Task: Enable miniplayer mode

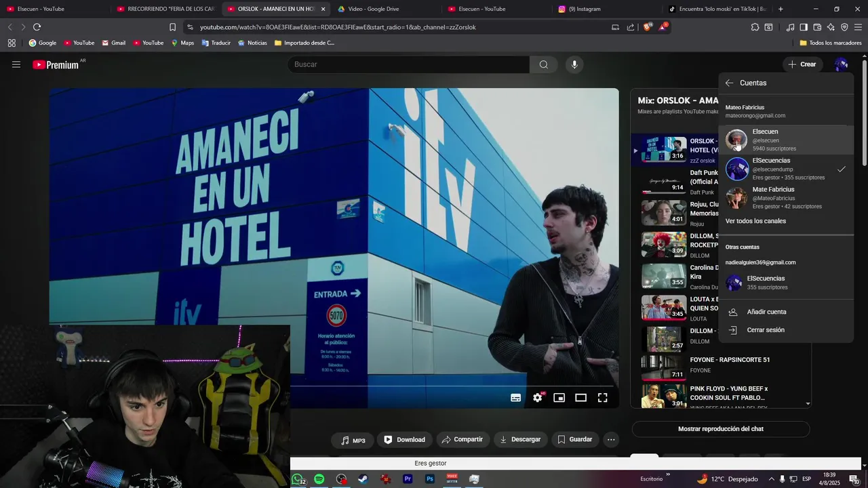Action: click(x=559, y=398)
